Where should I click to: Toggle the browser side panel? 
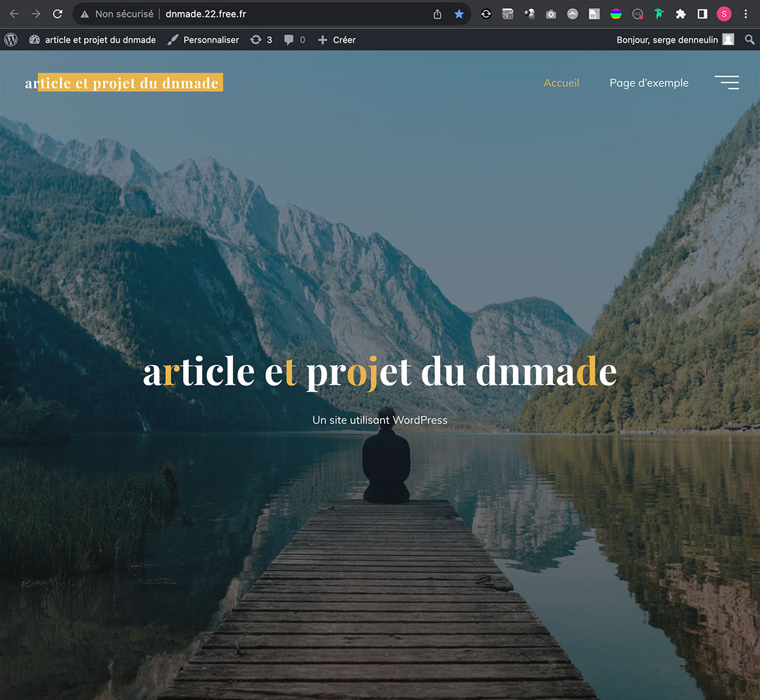point(702,14)
